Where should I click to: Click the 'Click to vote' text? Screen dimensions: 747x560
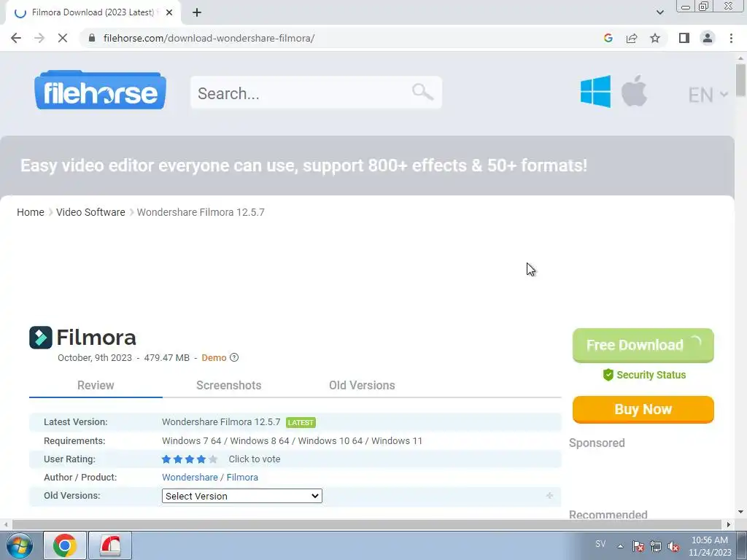(x=255, y=459)
